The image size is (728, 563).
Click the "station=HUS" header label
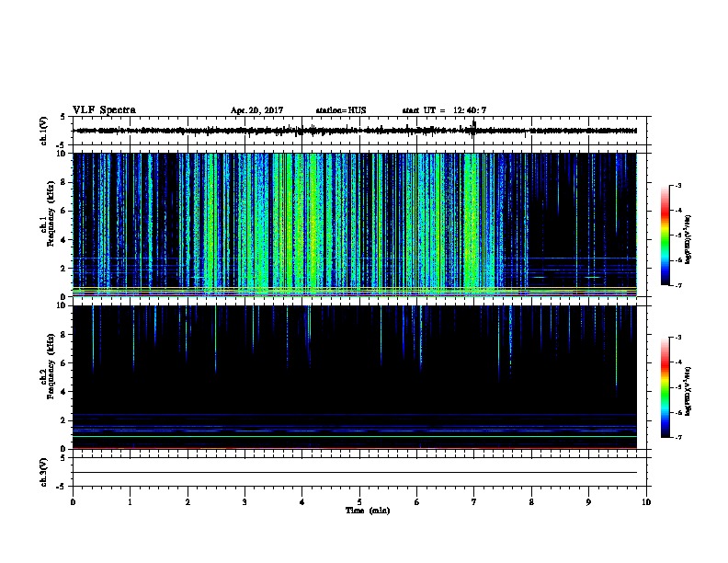click(341, 110)
